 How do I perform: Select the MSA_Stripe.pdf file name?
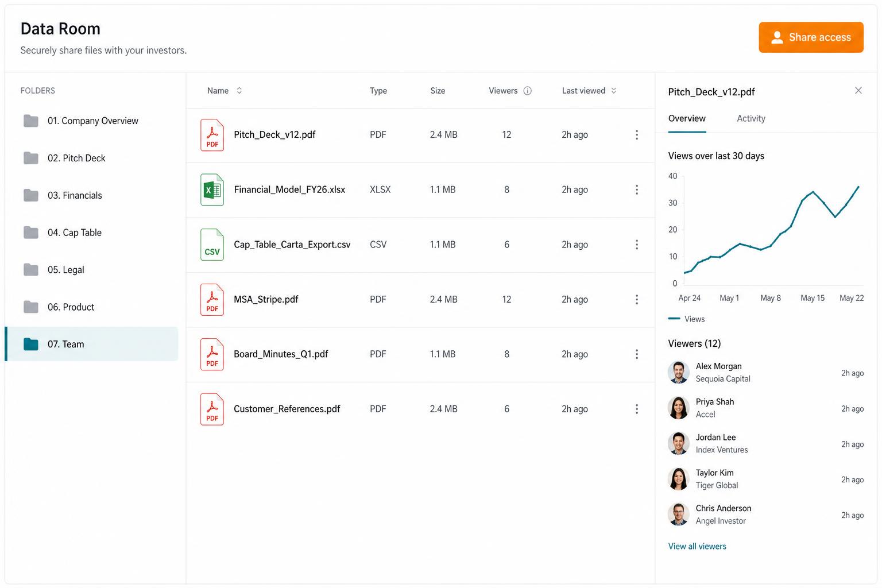point(266,299)
